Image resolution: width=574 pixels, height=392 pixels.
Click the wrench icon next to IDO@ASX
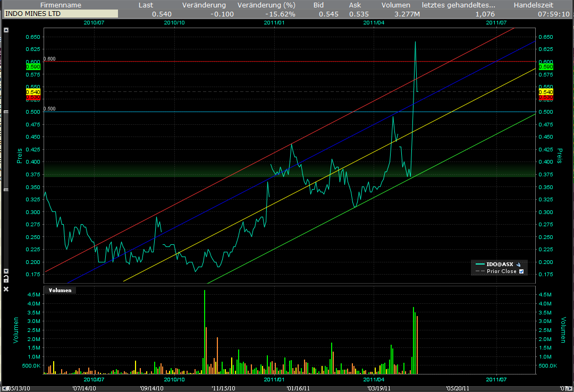518,265
